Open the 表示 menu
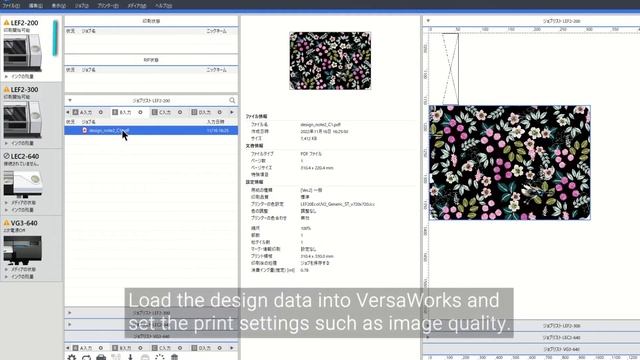 pyautogui.click(x=59, y=6)
